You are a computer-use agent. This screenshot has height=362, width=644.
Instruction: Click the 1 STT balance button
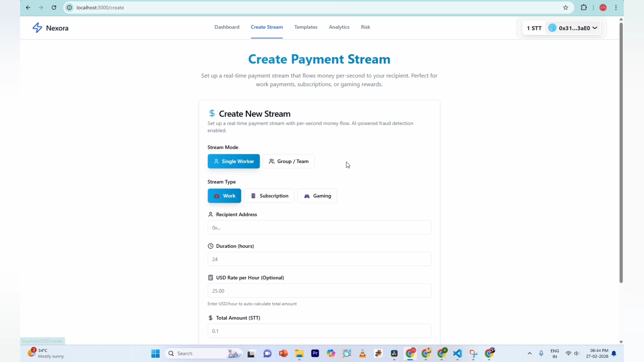coord(534,28)
